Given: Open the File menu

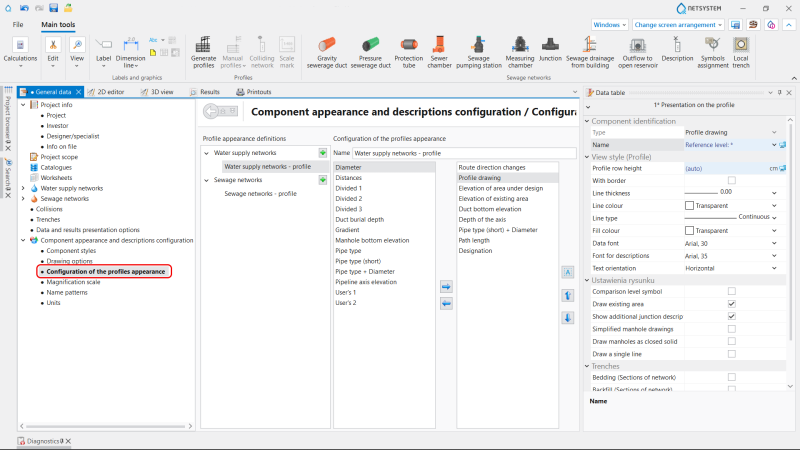Looking at the screenshot, I should [18, 24].
